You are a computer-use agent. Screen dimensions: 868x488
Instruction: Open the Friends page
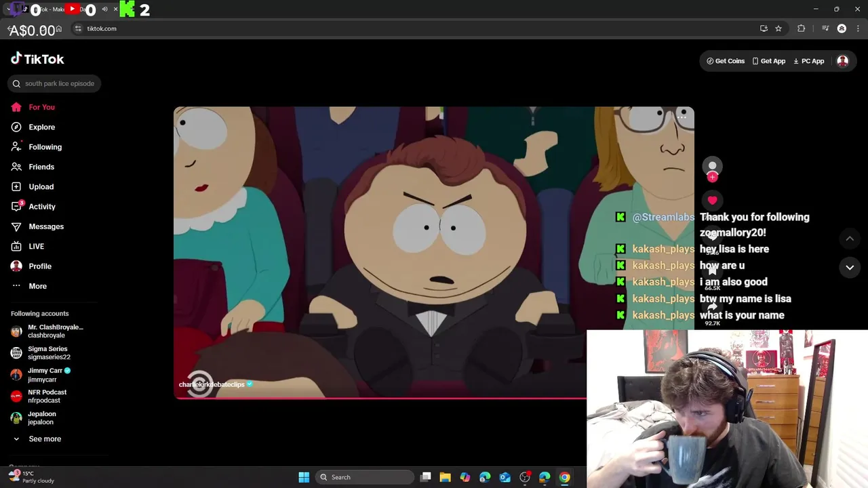point(33,167)
